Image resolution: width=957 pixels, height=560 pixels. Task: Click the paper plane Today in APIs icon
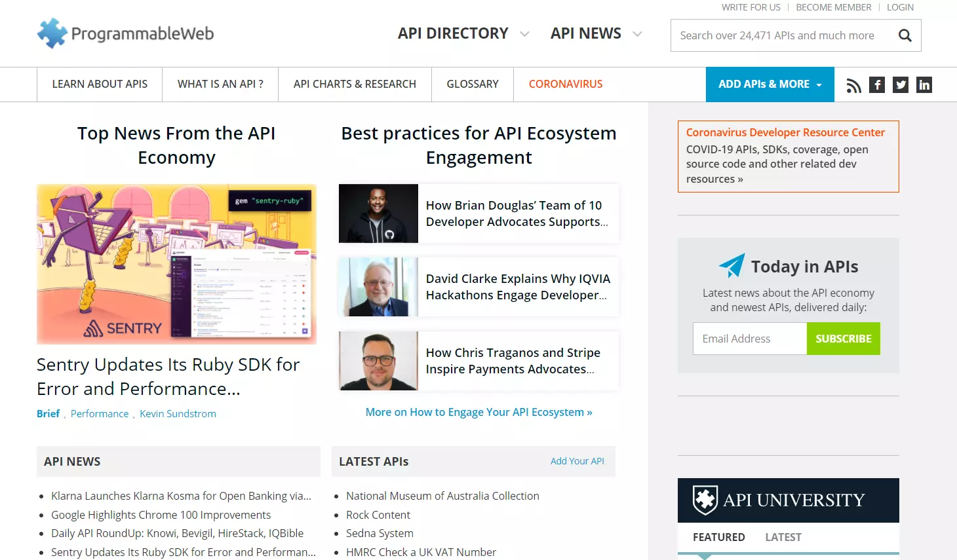pos(732,266)
